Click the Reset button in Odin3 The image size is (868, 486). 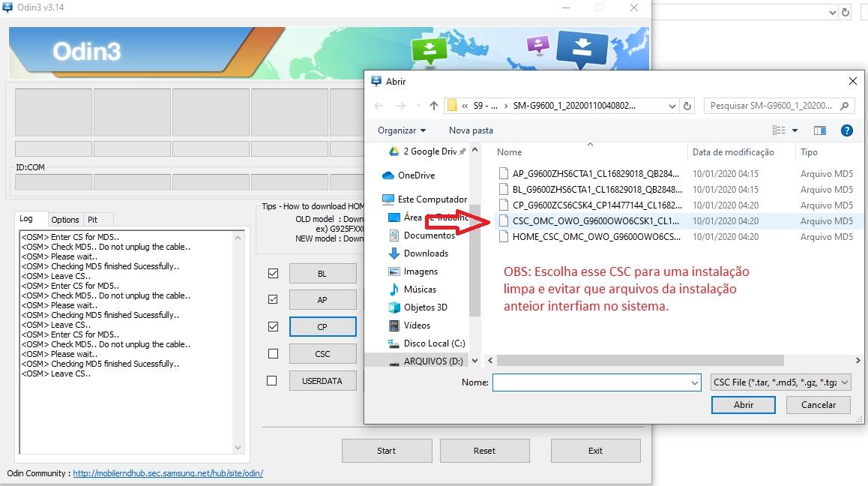tap(484, 451)
